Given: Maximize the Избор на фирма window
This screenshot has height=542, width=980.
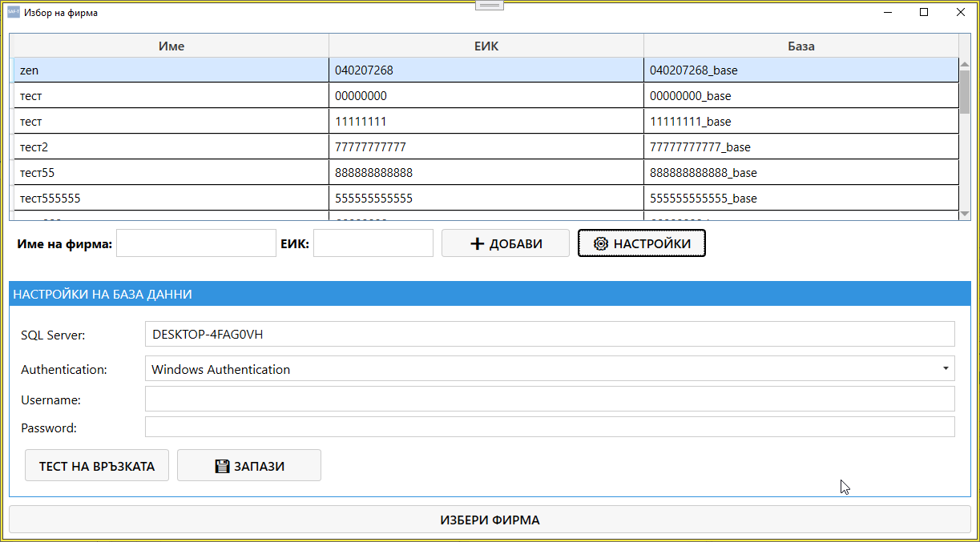Looking at the screenshot, I should (924, 12).
